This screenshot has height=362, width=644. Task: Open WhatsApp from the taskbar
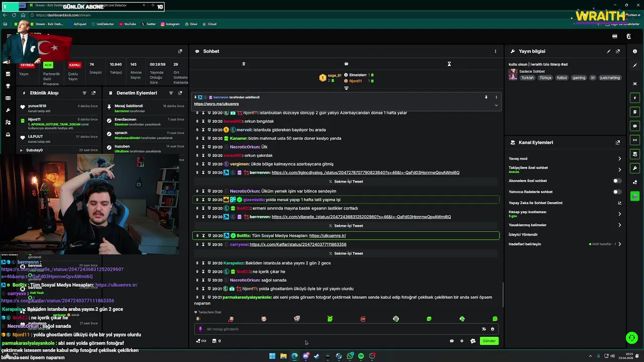tap(350, 356)
